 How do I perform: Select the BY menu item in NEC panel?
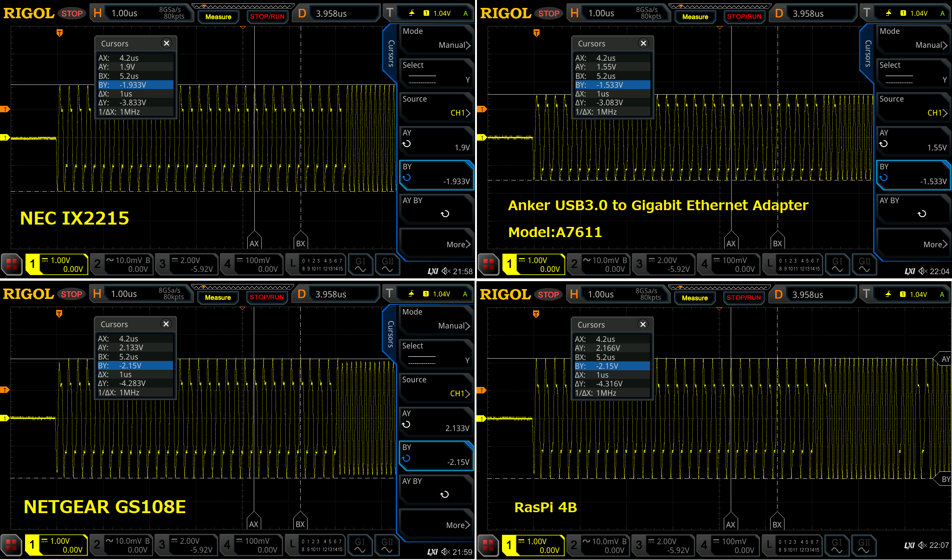coord(436,174)
